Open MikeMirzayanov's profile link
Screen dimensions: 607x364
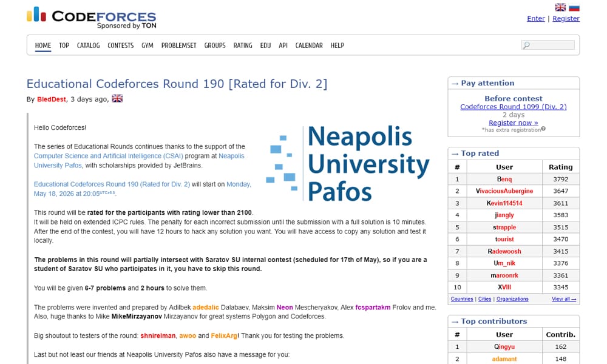[x=137, y=317]
